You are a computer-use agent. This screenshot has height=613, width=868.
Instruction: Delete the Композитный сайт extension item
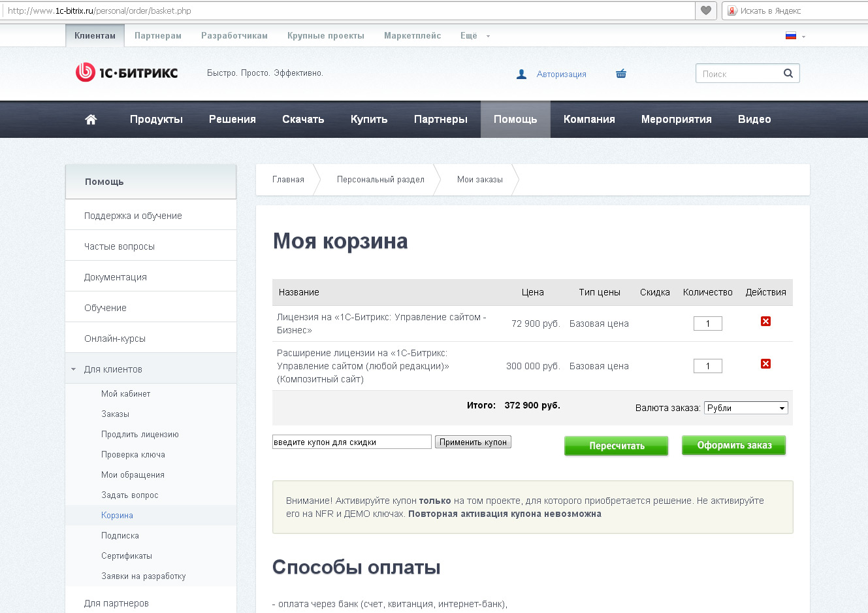[x=765, y=363]
